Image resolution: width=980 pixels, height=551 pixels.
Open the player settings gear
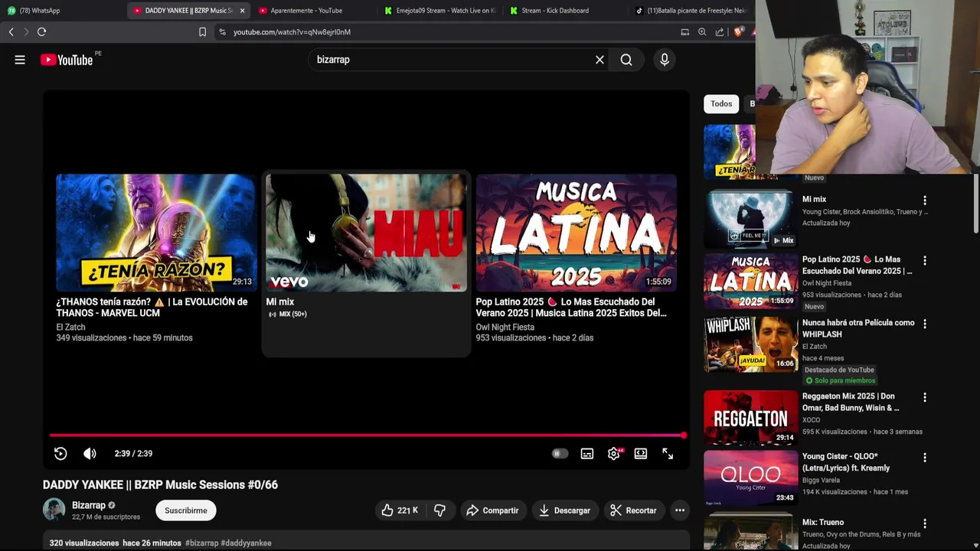tap(614, 454)
